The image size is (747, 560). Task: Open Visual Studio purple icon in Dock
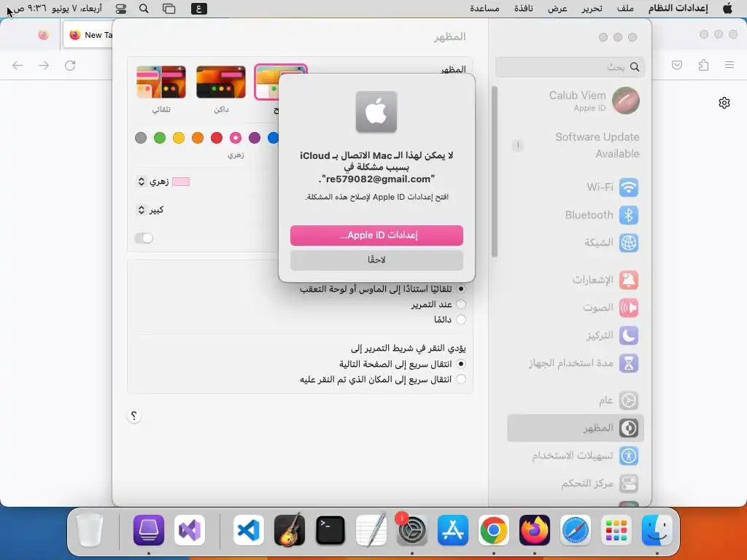coord(190,530)
